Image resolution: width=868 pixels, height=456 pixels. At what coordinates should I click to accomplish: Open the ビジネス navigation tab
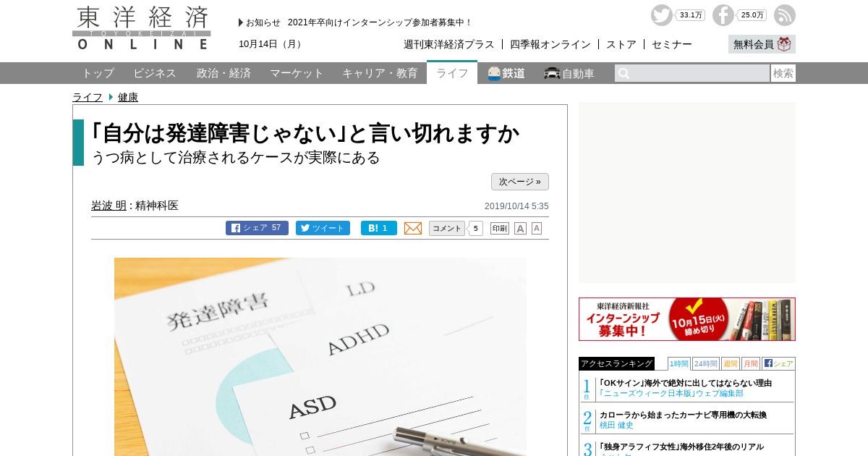tap(155, 73)
